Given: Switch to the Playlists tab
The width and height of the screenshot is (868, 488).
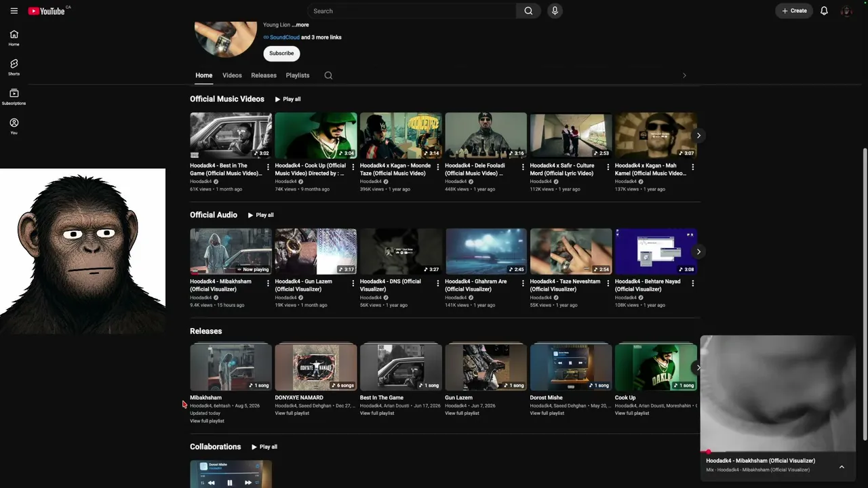Looking at the screenshot, I should click(x=298, y=75).
